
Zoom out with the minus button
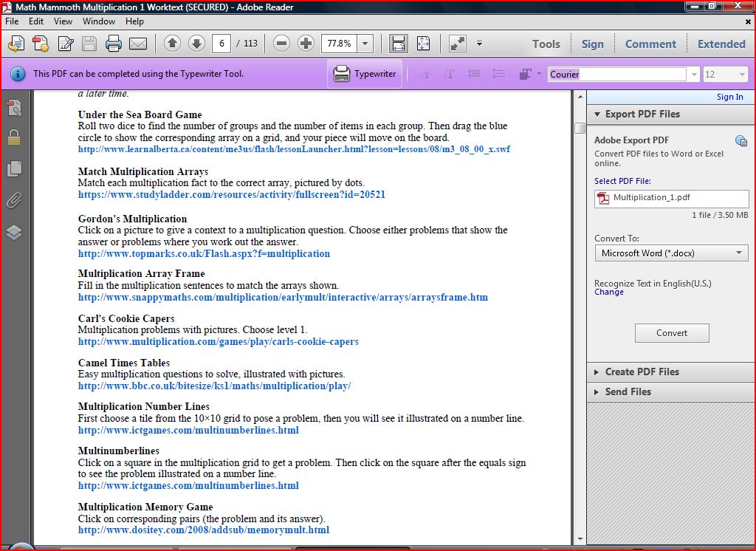click(281, 44)
